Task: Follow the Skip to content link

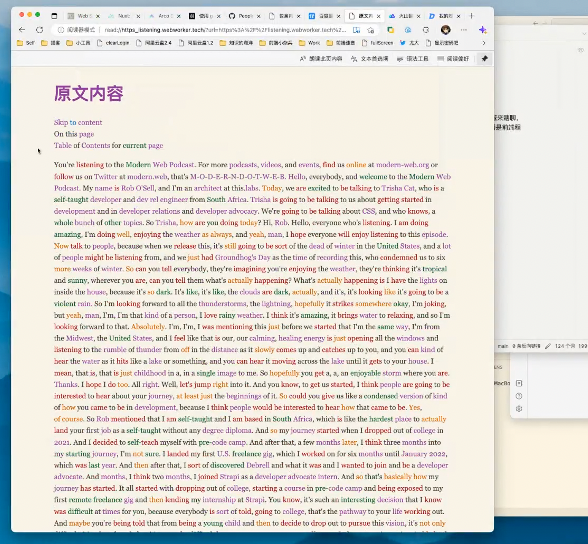Action: click(x=78, y=123)
